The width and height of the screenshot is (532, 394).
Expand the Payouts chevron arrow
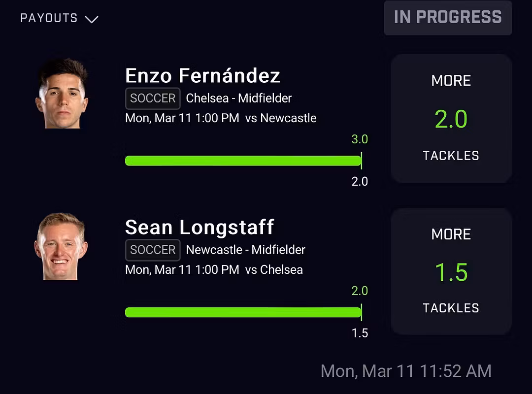92,19
